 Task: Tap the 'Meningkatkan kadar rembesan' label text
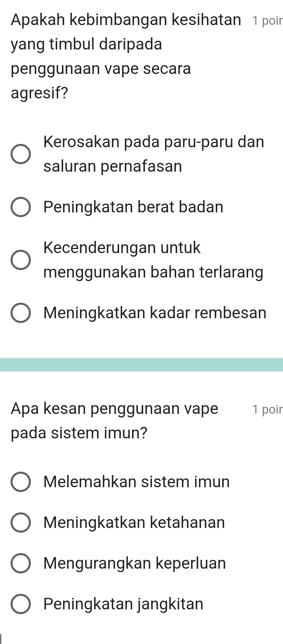(x=155, y=313)
